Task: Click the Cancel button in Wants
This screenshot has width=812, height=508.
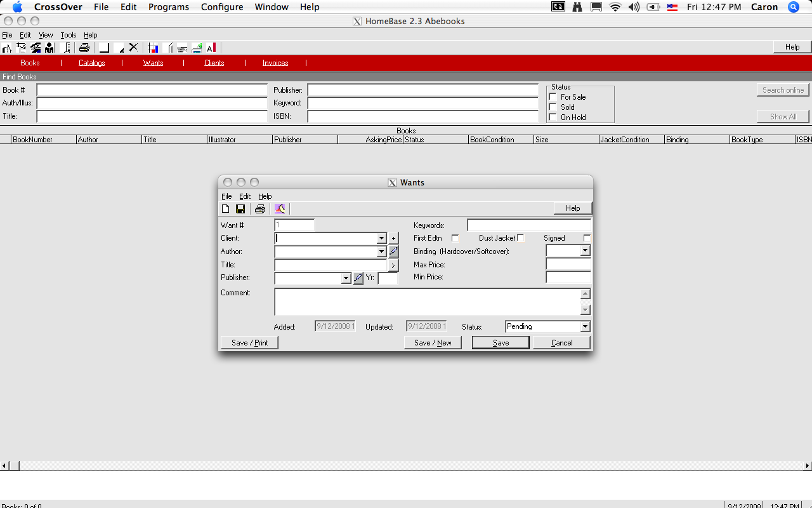Action: [x=561, y=342]
